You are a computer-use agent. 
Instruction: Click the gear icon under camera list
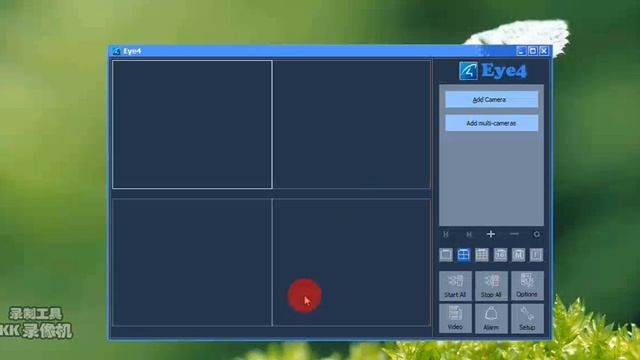point(536,234)
